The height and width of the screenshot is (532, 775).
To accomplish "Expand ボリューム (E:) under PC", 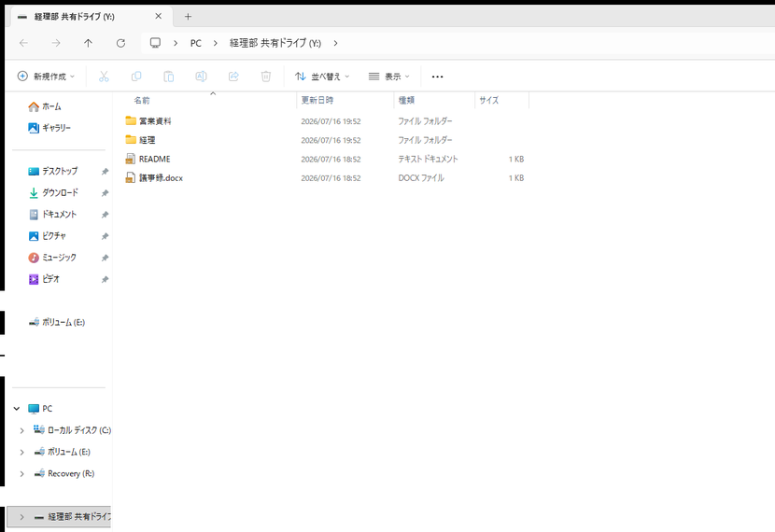I will (21, 452).
